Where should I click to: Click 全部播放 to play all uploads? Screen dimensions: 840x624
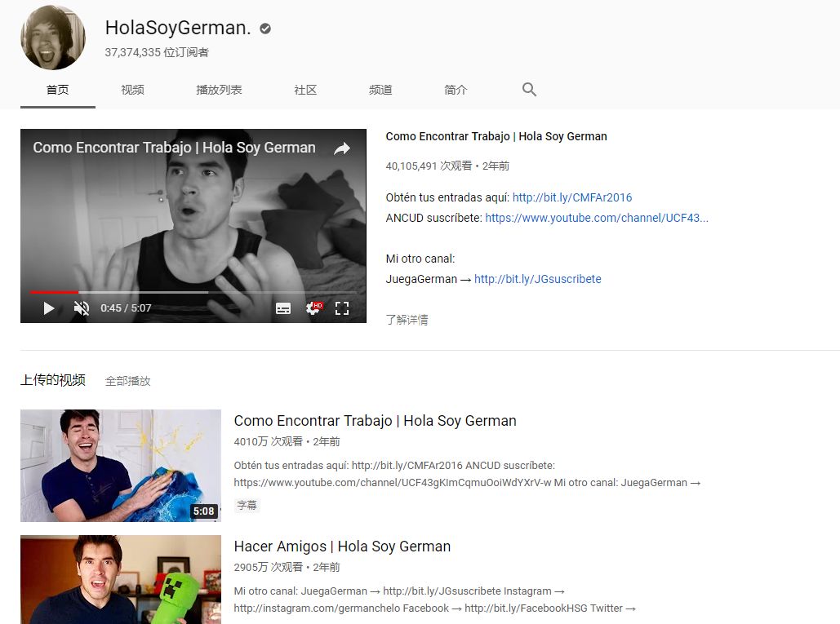[128, 381]
